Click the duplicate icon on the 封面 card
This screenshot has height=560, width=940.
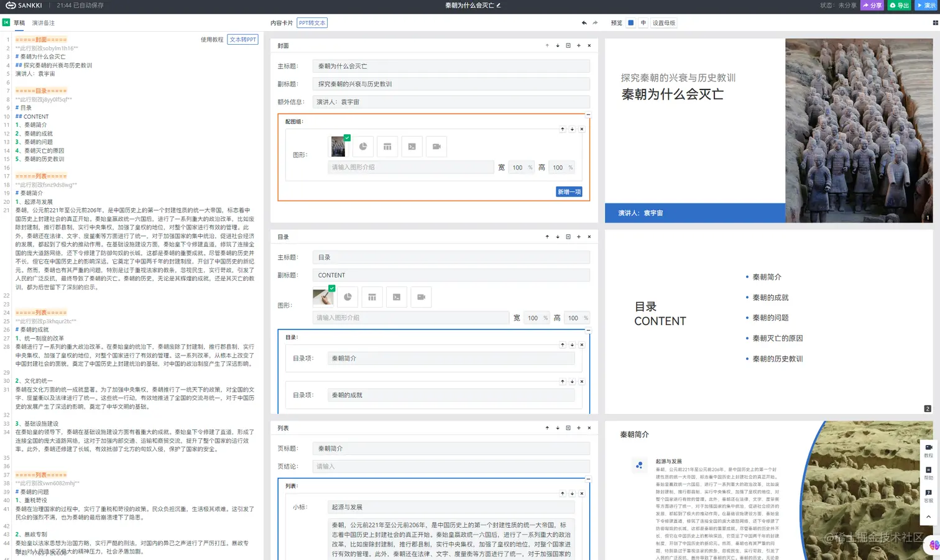tap(568, 45)
